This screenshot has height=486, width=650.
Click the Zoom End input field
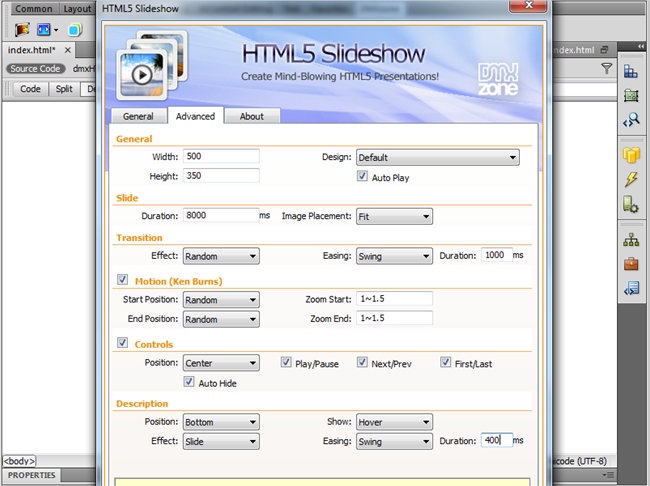click(x=394, y=318)
